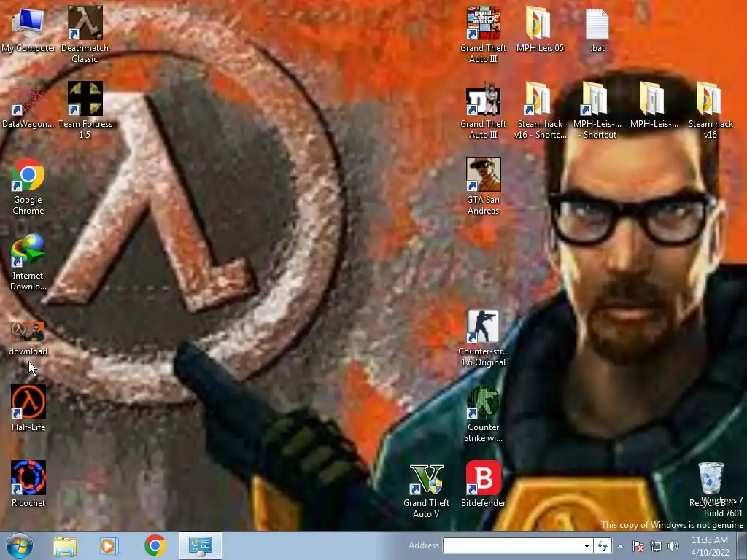Select the Ricochet desktop shortcut
This screenshot has width=747, height=560.
point(28,483)
